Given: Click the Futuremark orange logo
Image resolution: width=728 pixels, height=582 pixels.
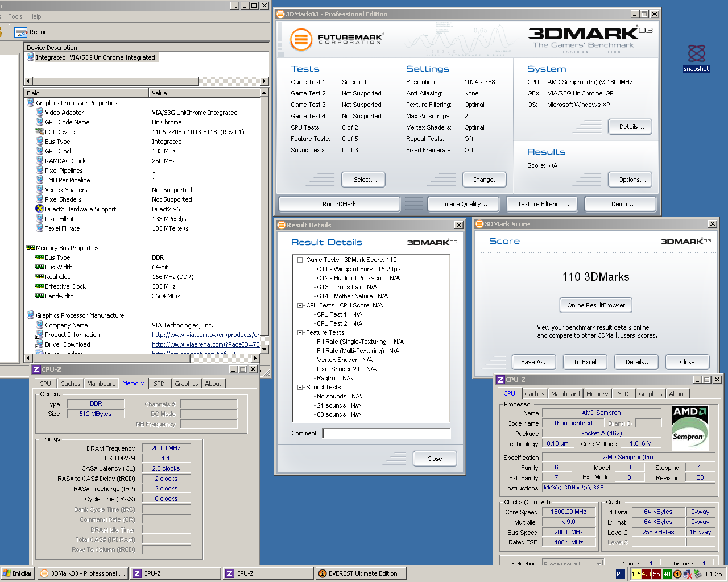Looking at the screenshot, I should click(301, 39).
